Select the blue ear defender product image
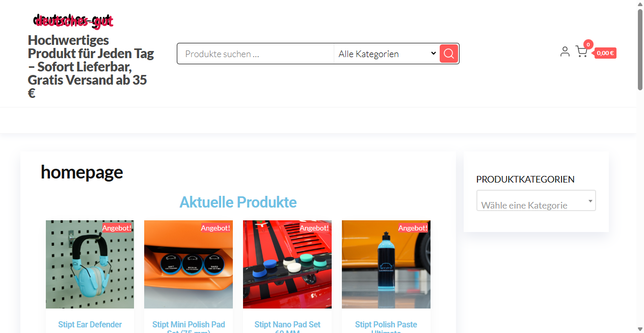644x333 pixels. tap(90, 264)
